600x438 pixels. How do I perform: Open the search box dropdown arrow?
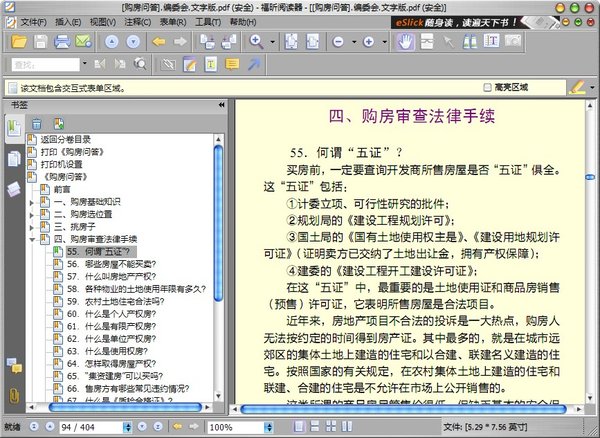(84, 64)
